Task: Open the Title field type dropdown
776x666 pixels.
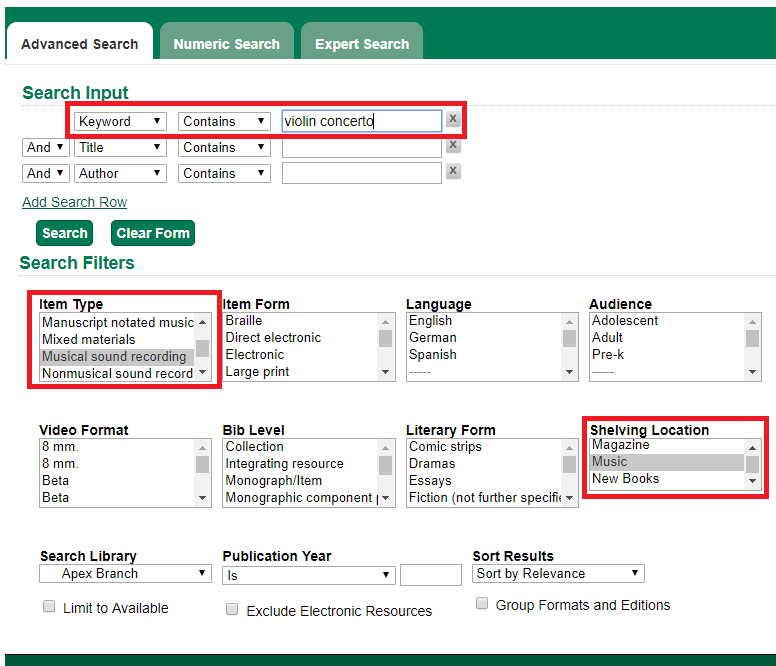Action: (120, 147)
